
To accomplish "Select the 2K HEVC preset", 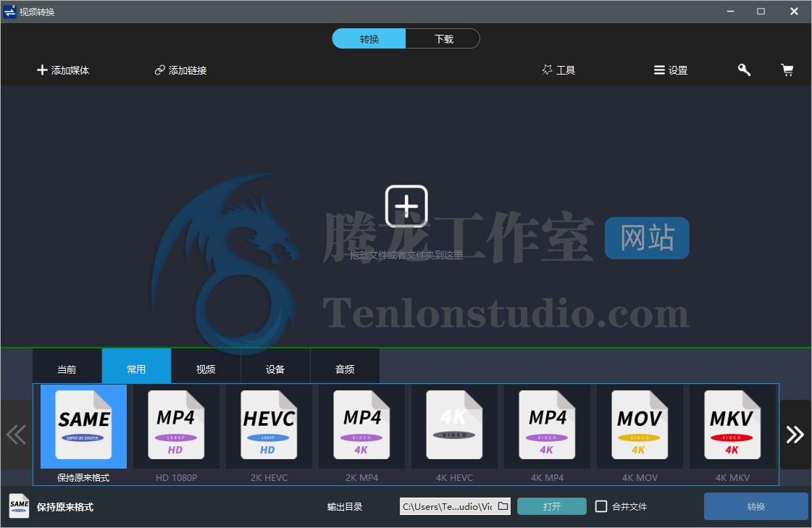I will (269, 434).
